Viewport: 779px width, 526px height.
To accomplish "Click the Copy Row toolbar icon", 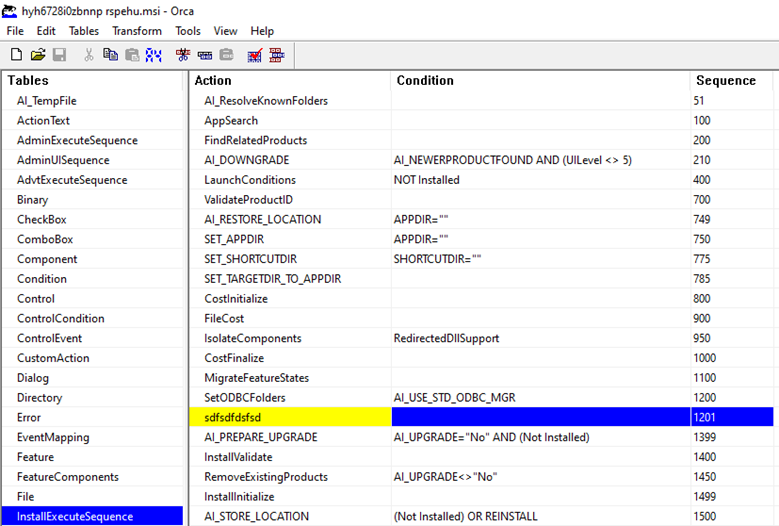I will click(x=205, y=55).
